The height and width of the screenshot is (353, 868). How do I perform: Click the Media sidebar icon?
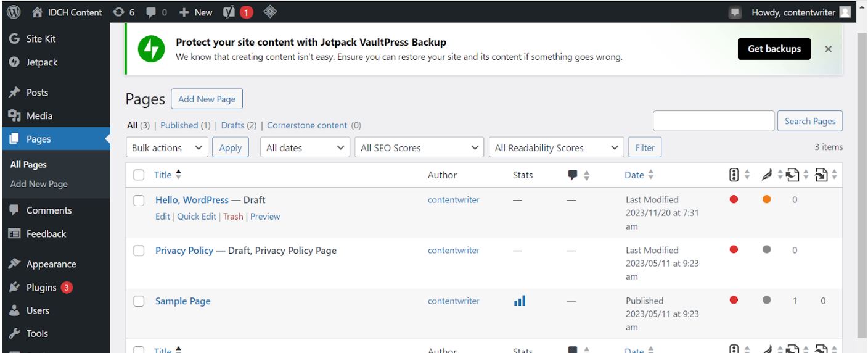pos(14,116)
